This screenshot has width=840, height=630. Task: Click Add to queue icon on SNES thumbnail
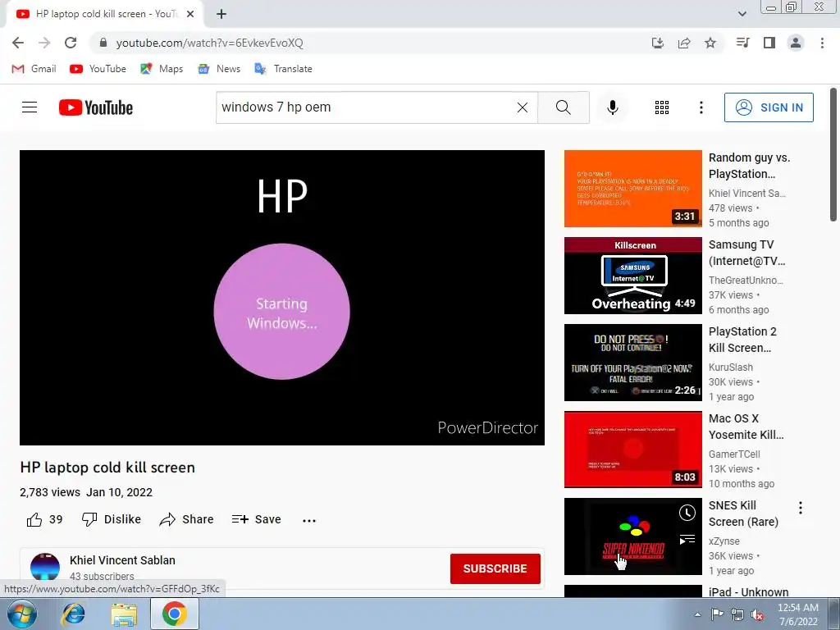[687, 539]
